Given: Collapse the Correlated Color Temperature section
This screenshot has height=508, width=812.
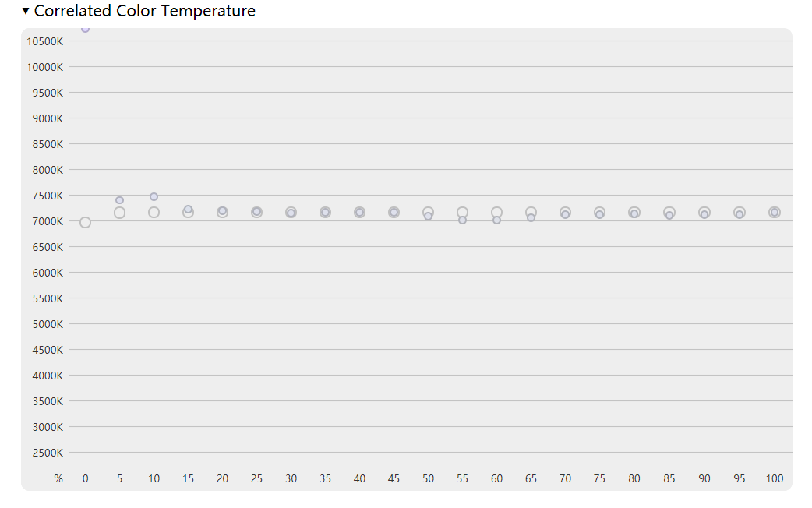Looking at the screenshot, I should [x=26, y=11].
